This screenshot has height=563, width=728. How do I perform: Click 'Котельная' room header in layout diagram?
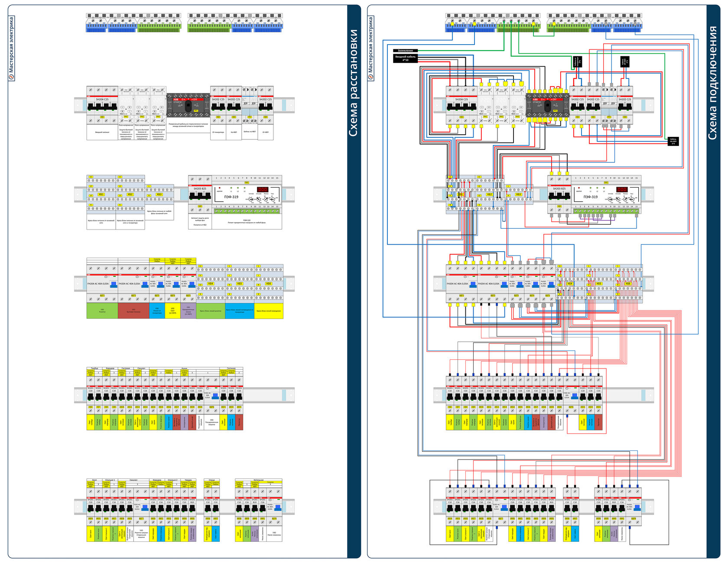click(259, 480)
